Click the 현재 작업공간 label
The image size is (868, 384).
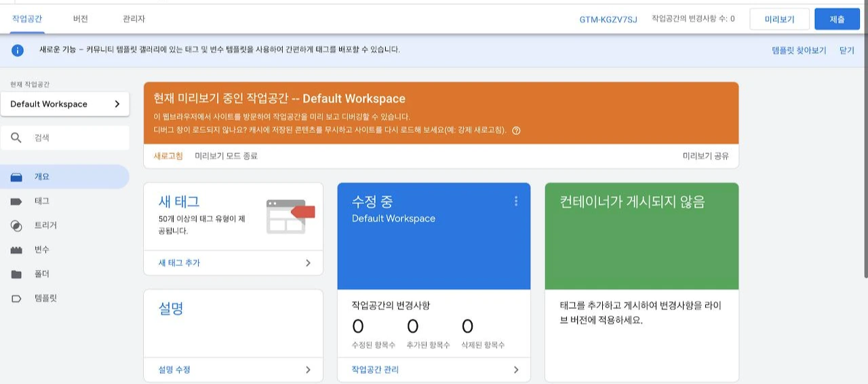(x=30, y=84)
